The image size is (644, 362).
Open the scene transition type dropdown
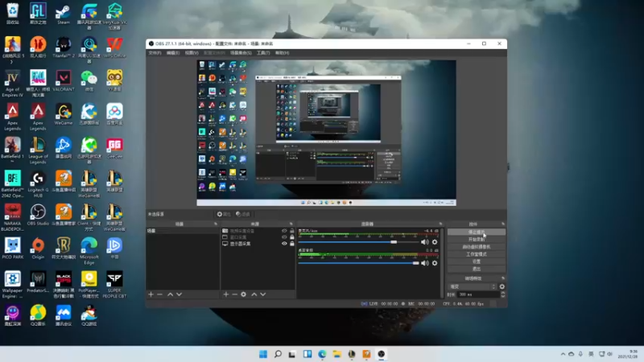(473, 286)
